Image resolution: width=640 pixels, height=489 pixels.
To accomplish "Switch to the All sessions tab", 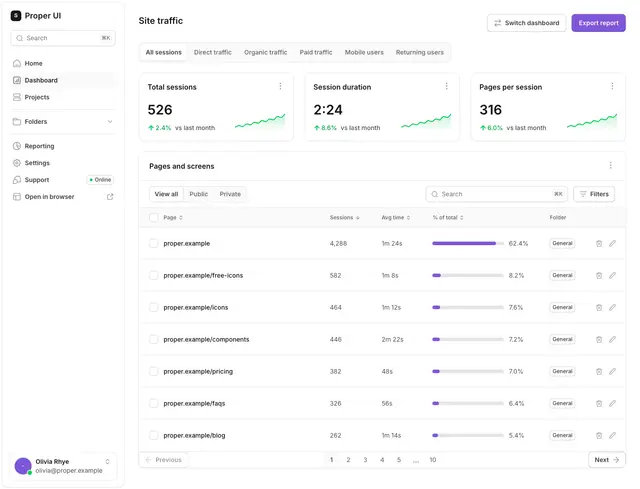I will (x=164, y=52).
